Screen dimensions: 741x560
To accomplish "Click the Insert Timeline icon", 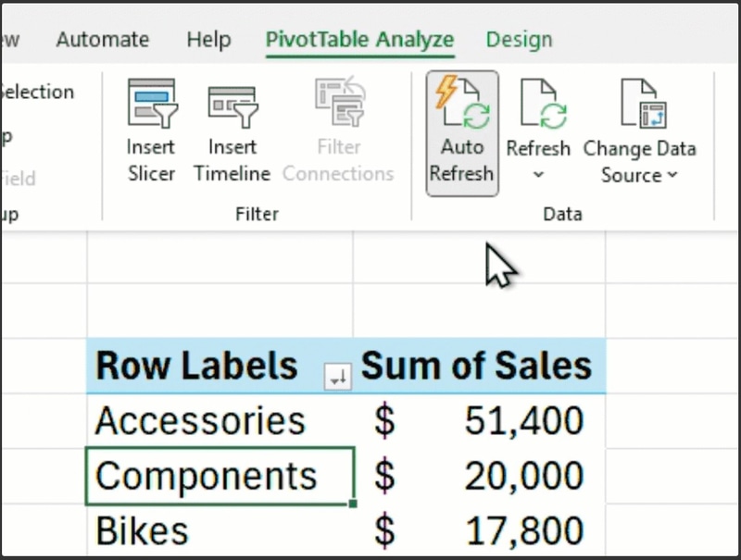I will pyautogui.click(x=232, y=104).
